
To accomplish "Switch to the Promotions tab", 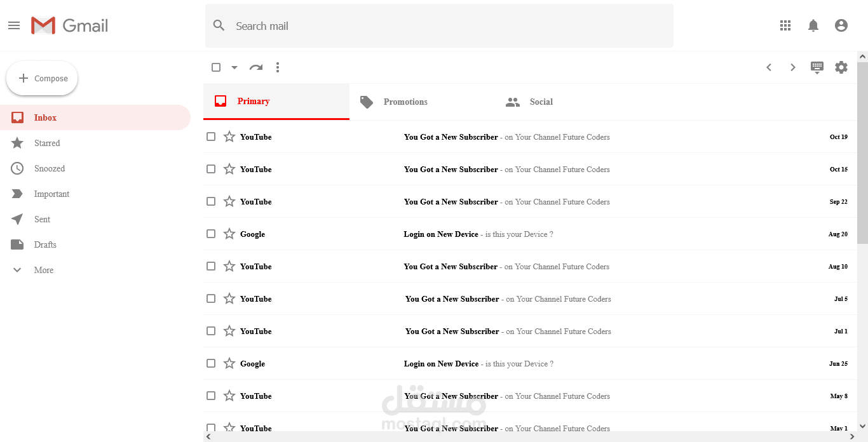I will tap(405, 102).
